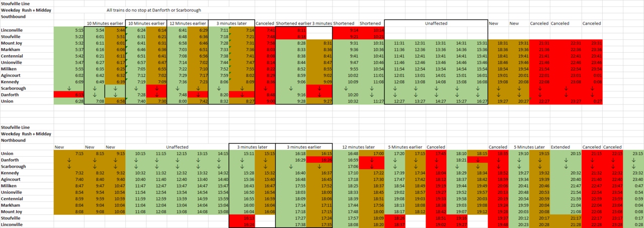The width and height of the screenshot is (644, 228).
Task: Click the '5 Minutes Later' header cell
Action: coord(530,147)
